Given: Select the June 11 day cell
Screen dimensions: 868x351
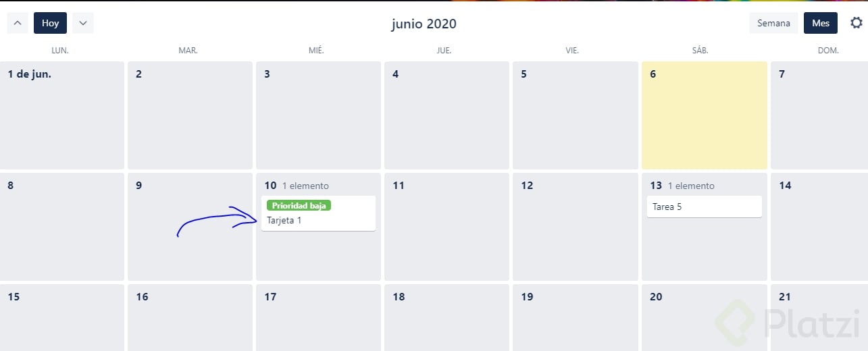Looking at the screenshot, I should click(x=446, y=233).
